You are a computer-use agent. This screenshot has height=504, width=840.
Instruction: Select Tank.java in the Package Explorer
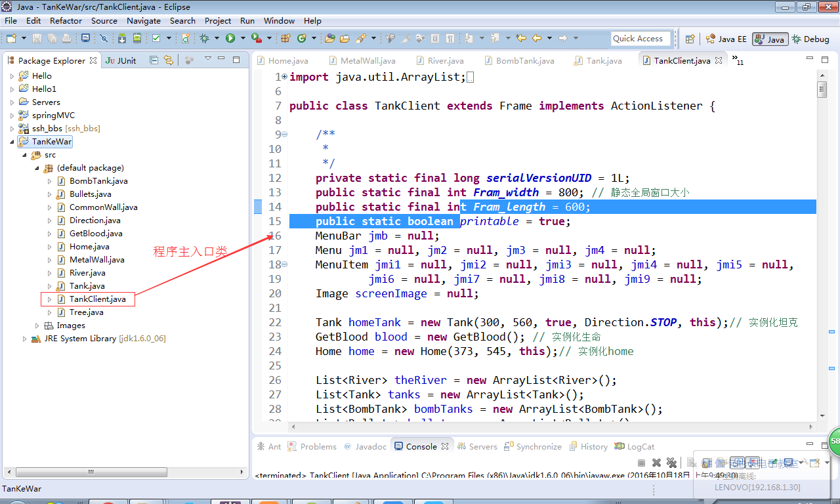[87, 286]
